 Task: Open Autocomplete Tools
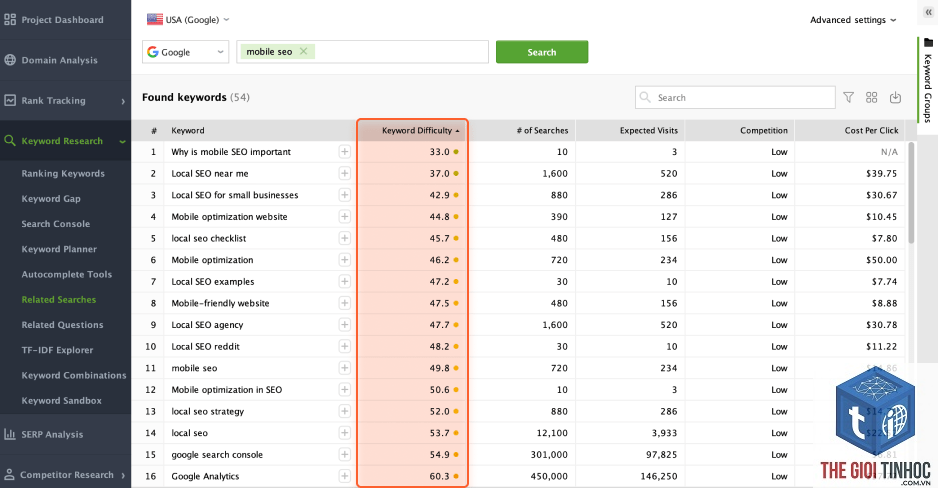pyautogui.click(x=66, y=274)
